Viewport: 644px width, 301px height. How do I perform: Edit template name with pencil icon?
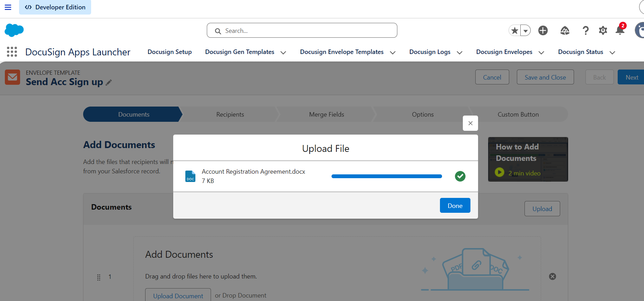109,82
